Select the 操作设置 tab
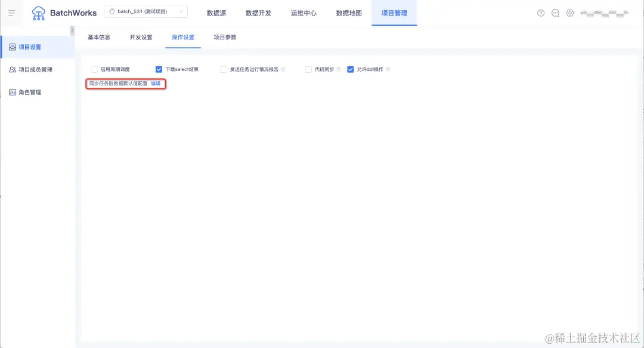Viewport: 644px width, 348px height. pos(183,38)
